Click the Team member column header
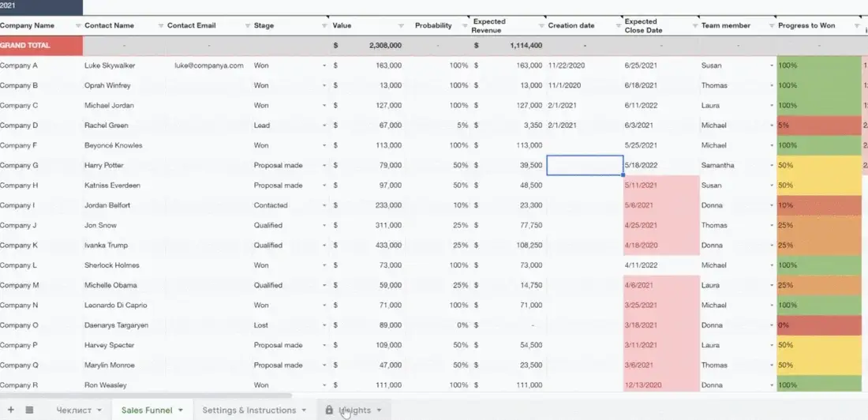 coord(726,25)
